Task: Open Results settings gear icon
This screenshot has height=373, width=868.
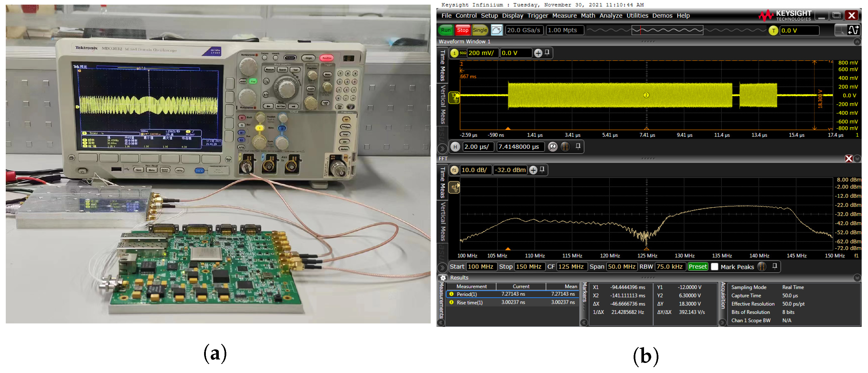Action: point(443,278)
